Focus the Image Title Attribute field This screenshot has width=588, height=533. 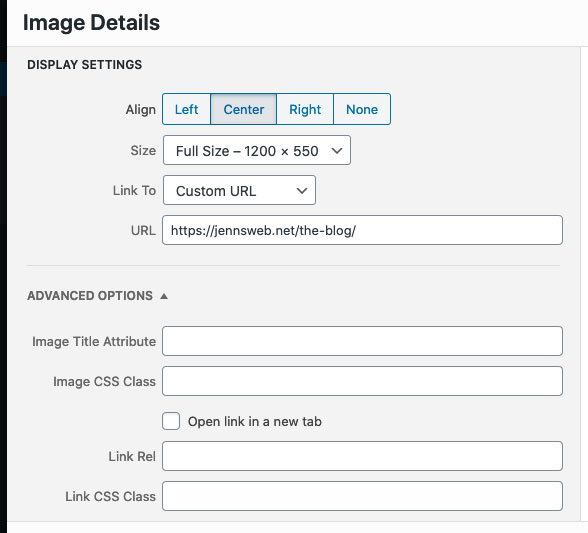(362, 341)
